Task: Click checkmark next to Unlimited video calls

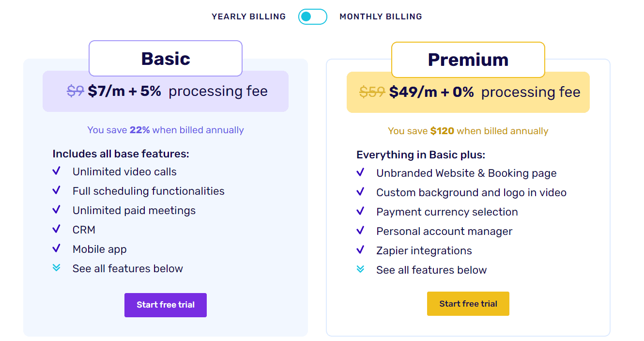Action: [56, 171]
